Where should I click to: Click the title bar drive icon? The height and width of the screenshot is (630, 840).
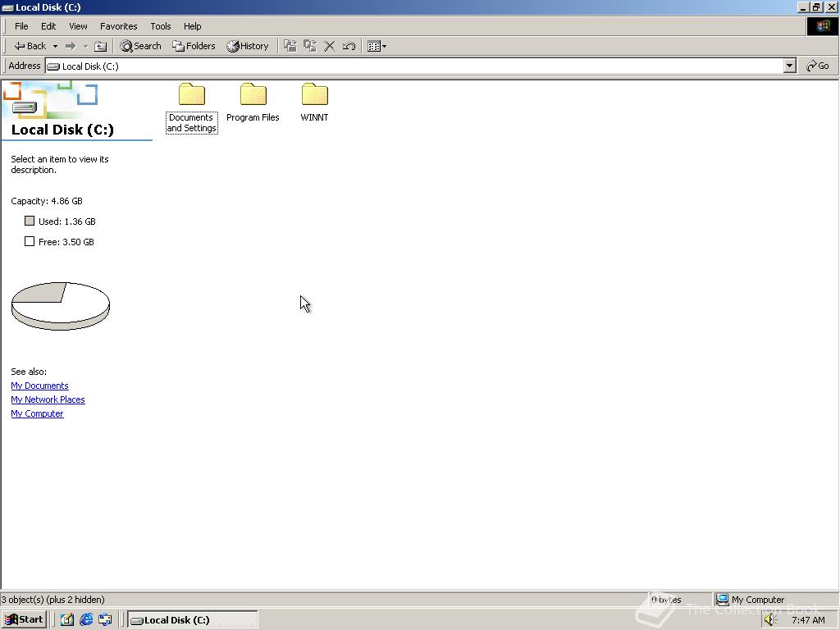[7, 7]
